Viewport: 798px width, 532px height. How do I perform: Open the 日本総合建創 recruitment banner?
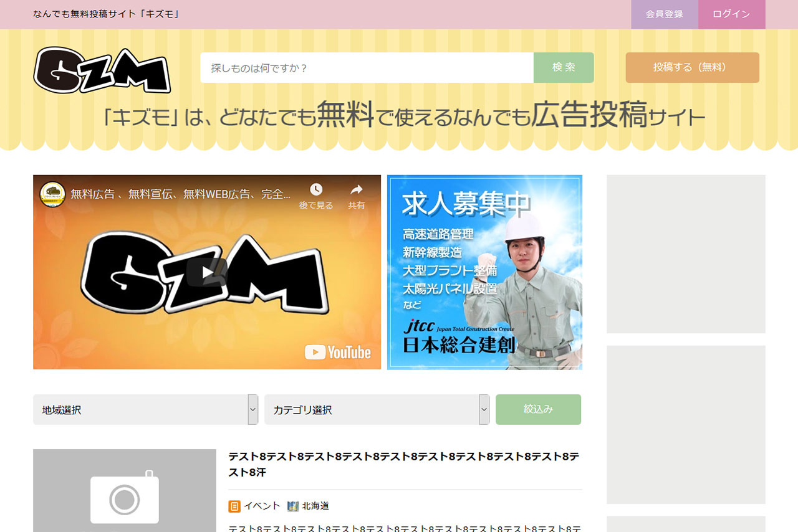coord(484,272)
